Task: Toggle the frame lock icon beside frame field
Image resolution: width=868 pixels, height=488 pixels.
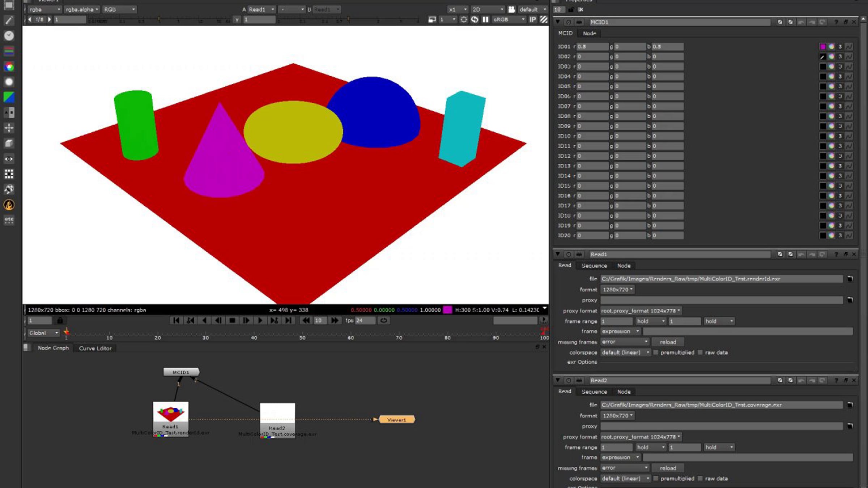Action: tap(60, 321)
